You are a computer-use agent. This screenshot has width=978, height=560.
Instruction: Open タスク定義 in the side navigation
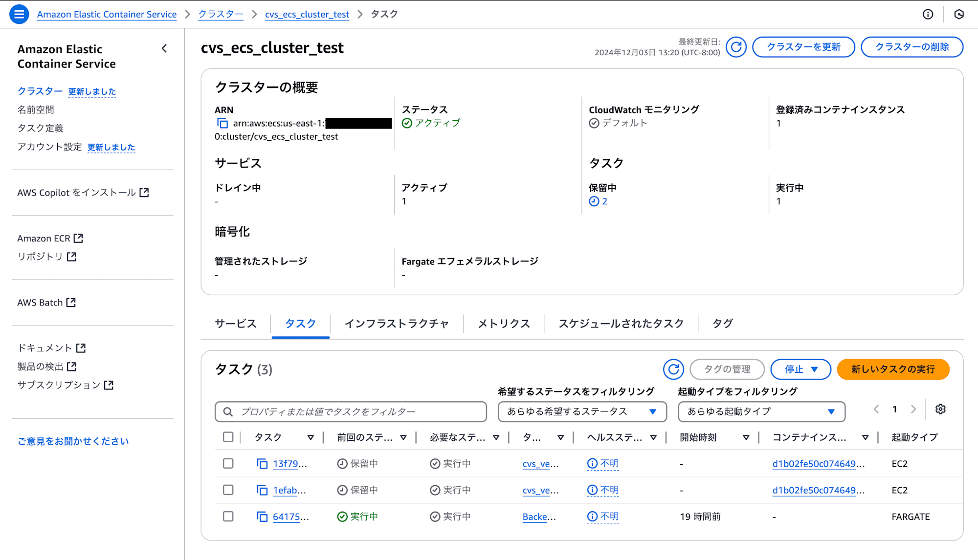[41, 128]
